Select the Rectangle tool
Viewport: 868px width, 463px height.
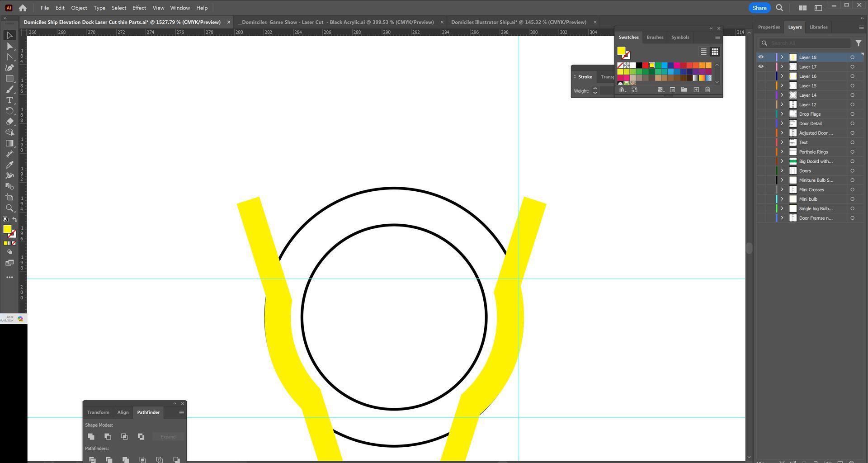(9, 79)
